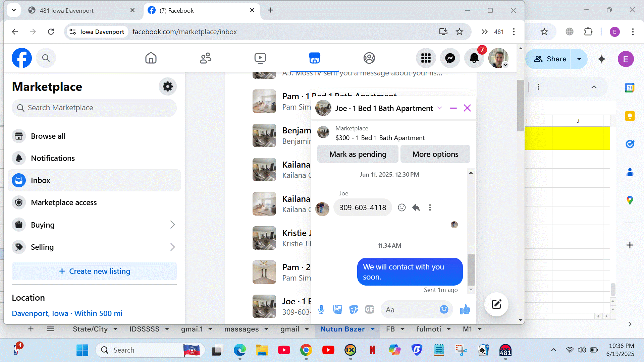The height and width of the screenshot is (362, 644).
Task: Click the new message compose button
Action: (496, 304)
